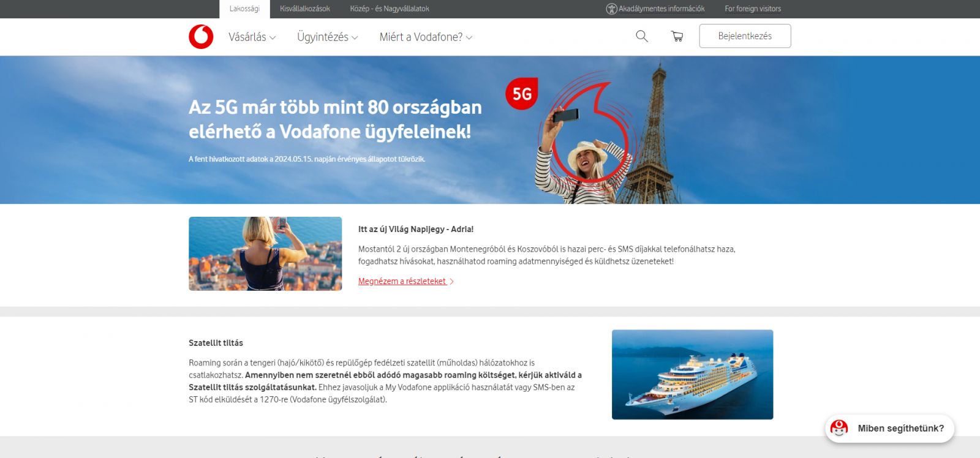Open the search magnifier icon
The height and width of the screenshot is (458, 980).
pos(642,36)
